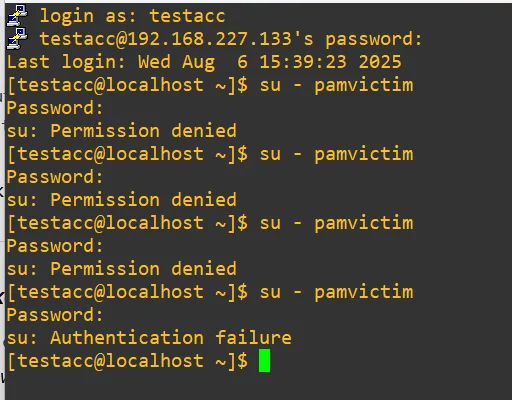Click the PuTTY icon beside 'login as'
This screenshot has width=512, height=400.
pos(17,15)
